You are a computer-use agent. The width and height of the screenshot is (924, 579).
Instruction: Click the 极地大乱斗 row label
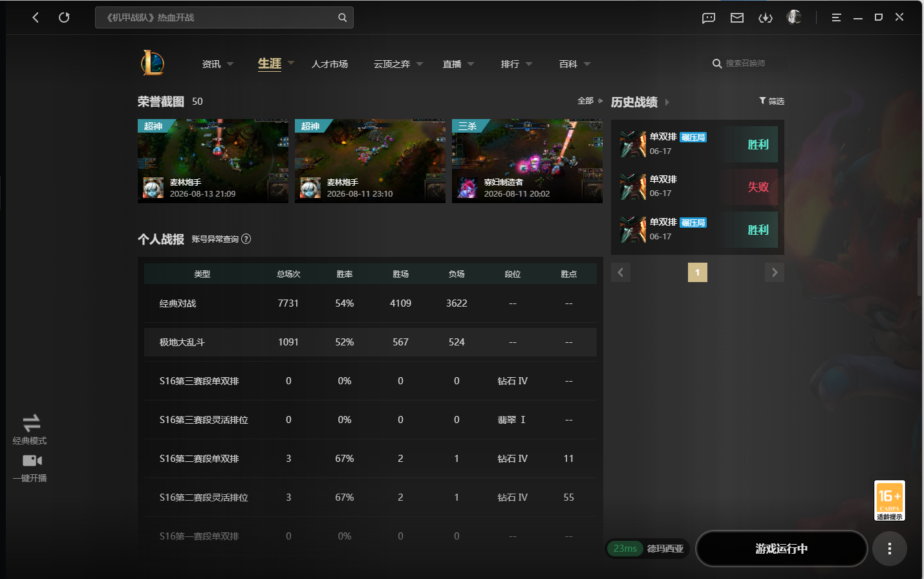click(182, 342)
